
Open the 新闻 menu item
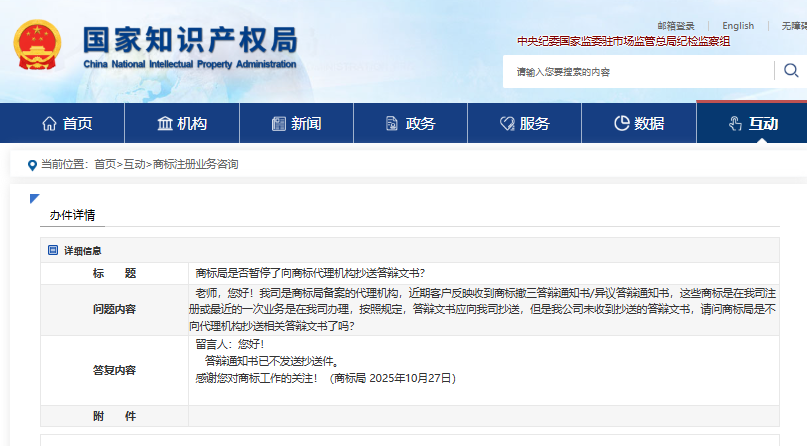coord(306,123)
